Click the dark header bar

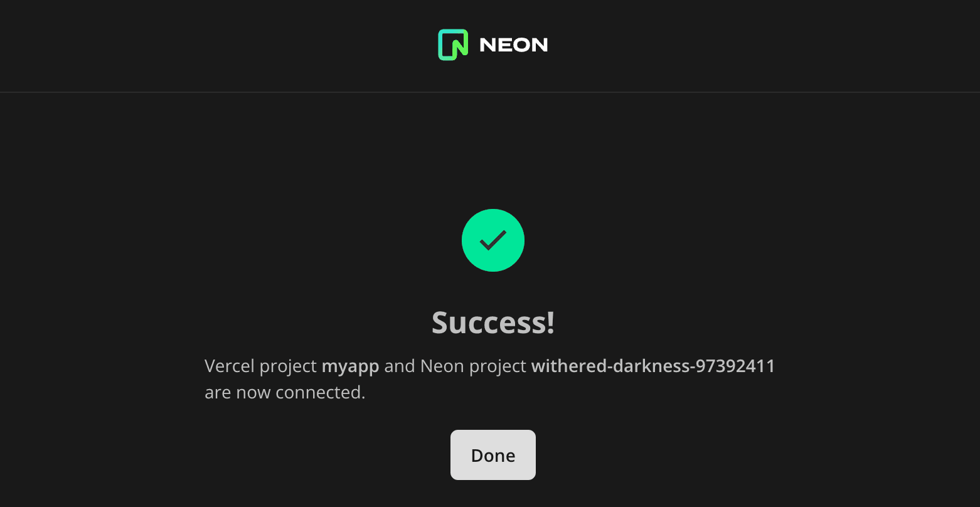pyautogui.click(x=188, y=44)
